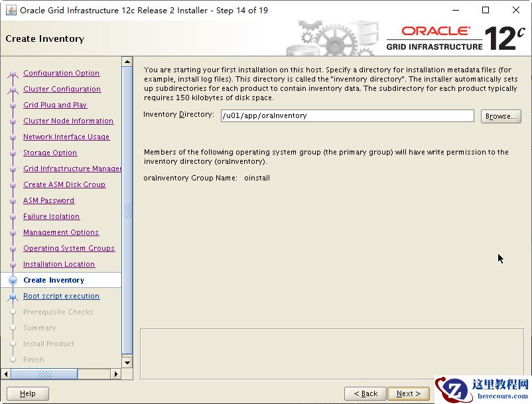Maximize the installer window
The image size is (532, 404).
point(486,10)
